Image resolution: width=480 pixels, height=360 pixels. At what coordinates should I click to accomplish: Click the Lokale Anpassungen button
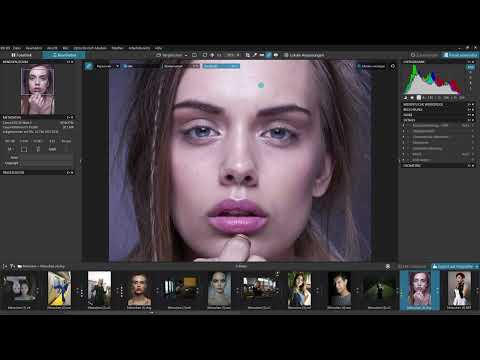tap(304, 55)
